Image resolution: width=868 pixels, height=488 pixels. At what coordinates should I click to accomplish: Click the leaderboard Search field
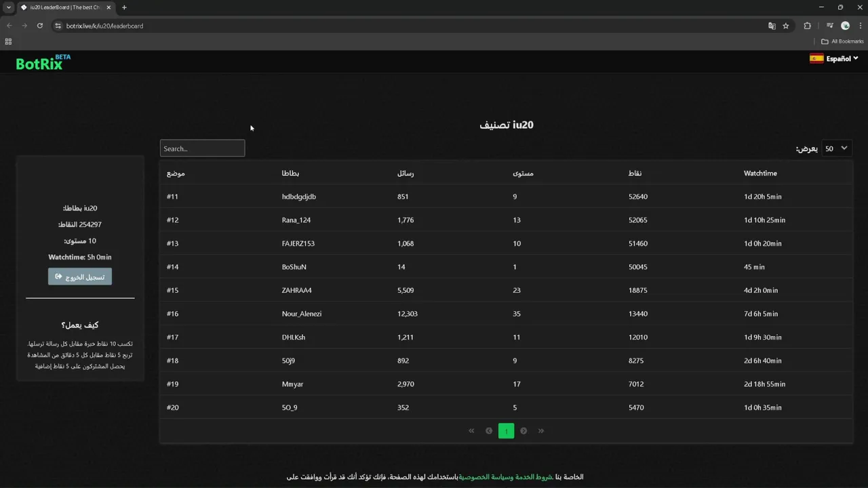tap(202, 148)
